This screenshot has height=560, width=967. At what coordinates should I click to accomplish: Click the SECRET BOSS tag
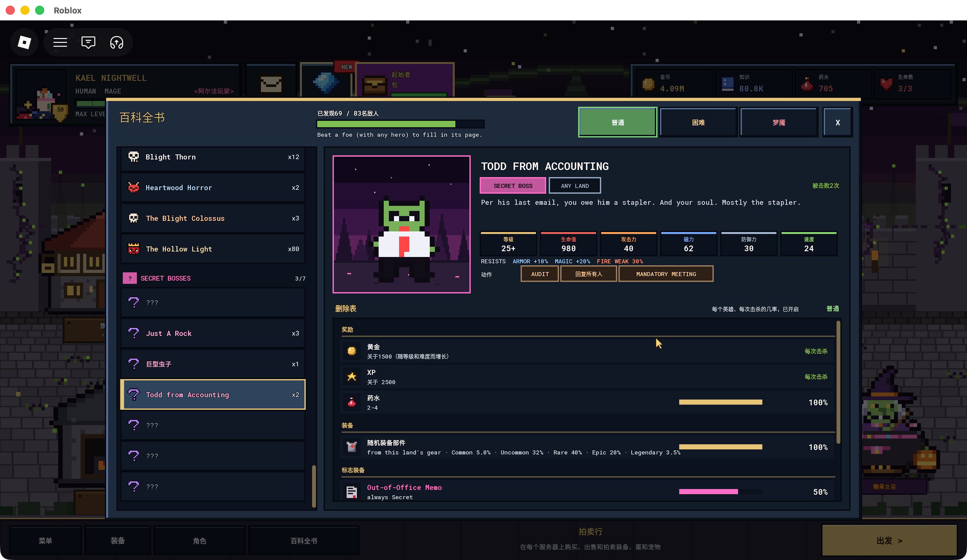[513, 186]
